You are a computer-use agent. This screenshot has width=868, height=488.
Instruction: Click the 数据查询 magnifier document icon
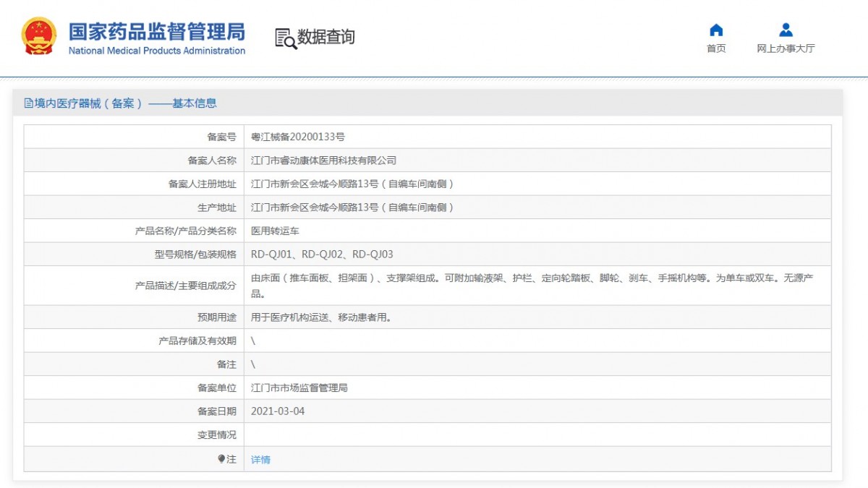(285, 38)
